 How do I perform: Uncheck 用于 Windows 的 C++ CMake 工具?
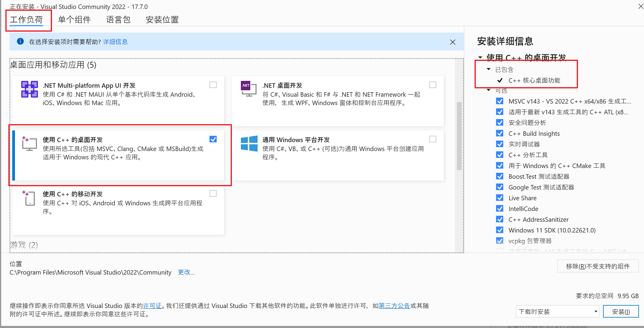[500, 165]
